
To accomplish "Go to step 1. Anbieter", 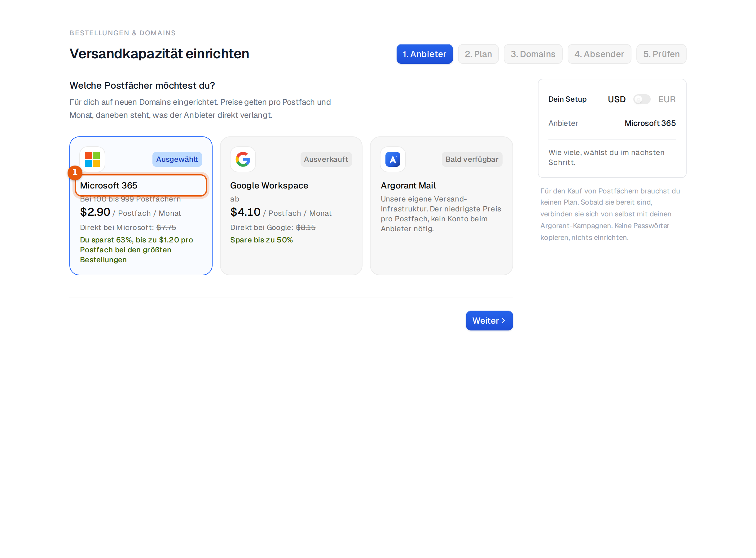I will pos(424,54).
